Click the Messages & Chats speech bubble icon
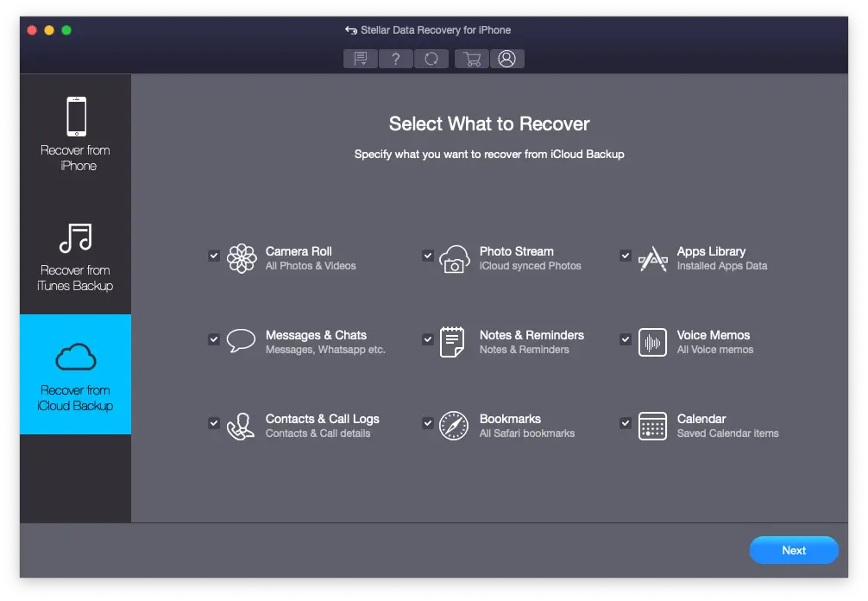The height and width of the screenshot is (601, 868). coord(242,341)
